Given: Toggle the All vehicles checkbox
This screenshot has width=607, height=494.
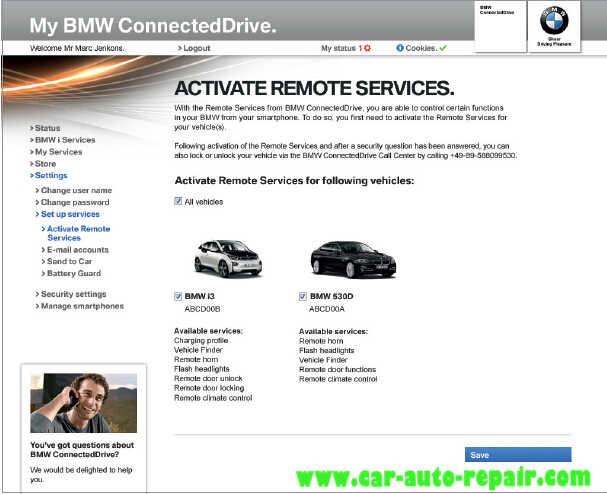Looking at the screenshot, I should point(178,201).
